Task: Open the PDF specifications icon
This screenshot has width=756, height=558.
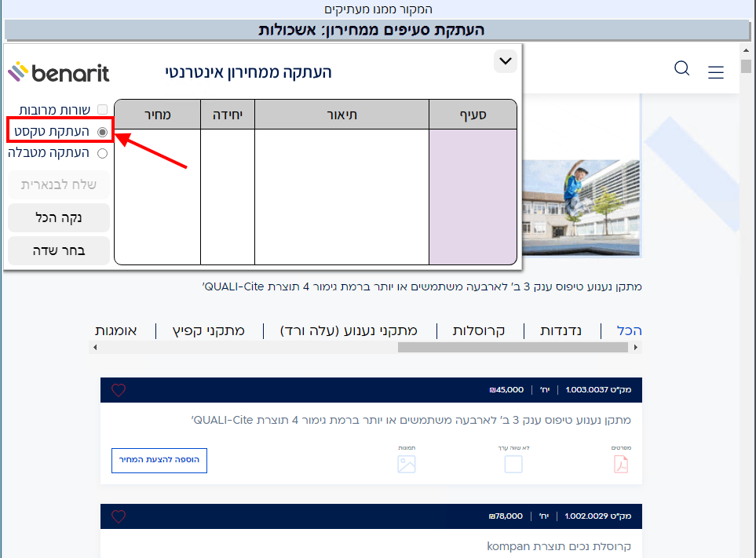Action: pyautogui.click(x=621, y=464)
